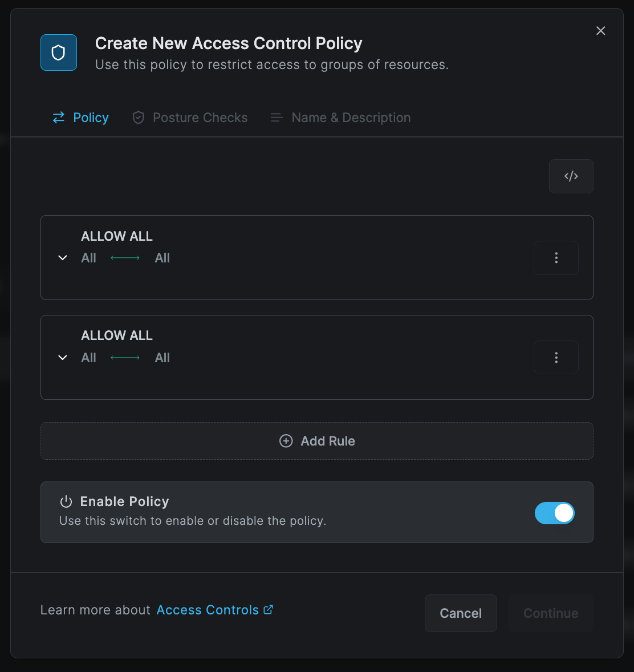Toggle the Enable Policy switch off
634x672 pixels.
[554, 513]
